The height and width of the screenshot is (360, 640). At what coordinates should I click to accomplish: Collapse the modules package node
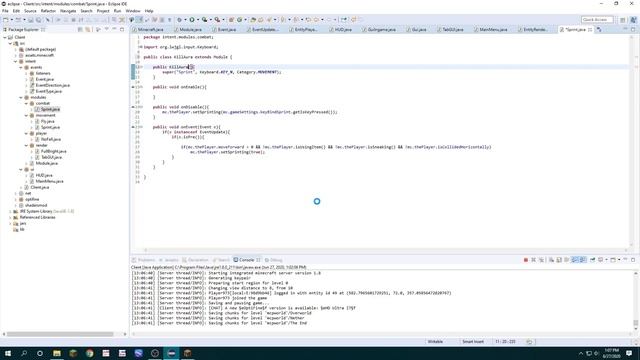(x=21, y=98)
